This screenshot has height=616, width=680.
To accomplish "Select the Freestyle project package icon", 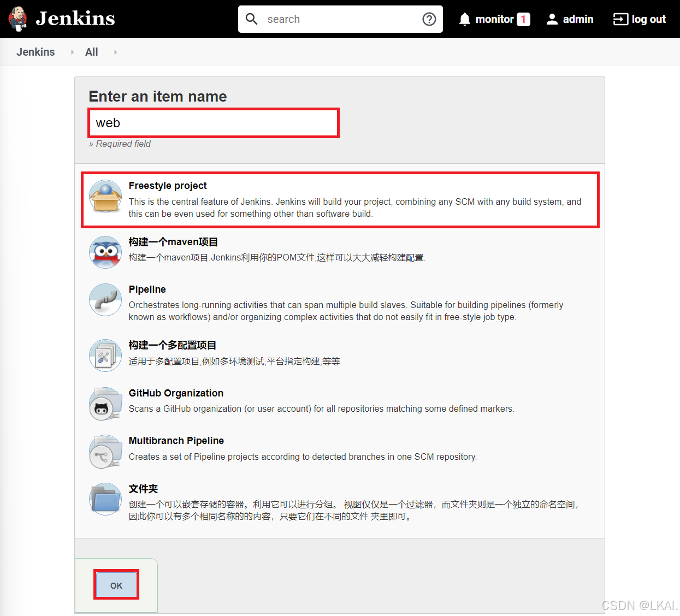I will click(105, 197).
